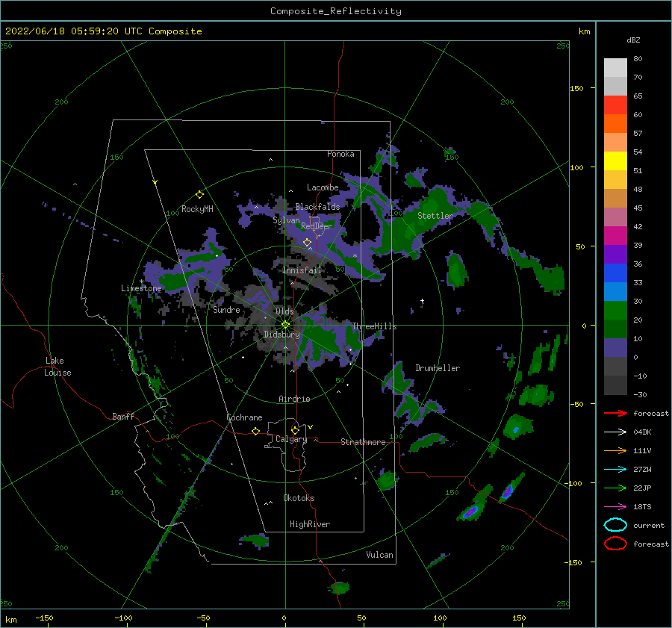This screenshot has width=672, height=628.
Task: Select the orange 111V arrow legend icon
Action: pos(615,450)
